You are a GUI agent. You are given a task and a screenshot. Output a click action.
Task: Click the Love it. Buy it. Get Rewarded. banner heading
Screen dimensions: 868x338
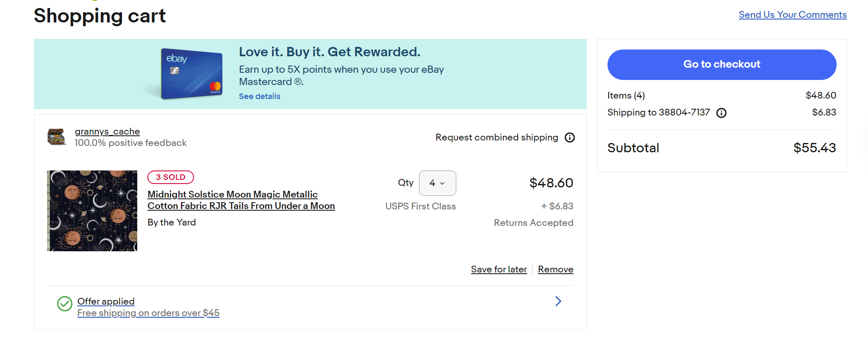[x=329, y=52]
